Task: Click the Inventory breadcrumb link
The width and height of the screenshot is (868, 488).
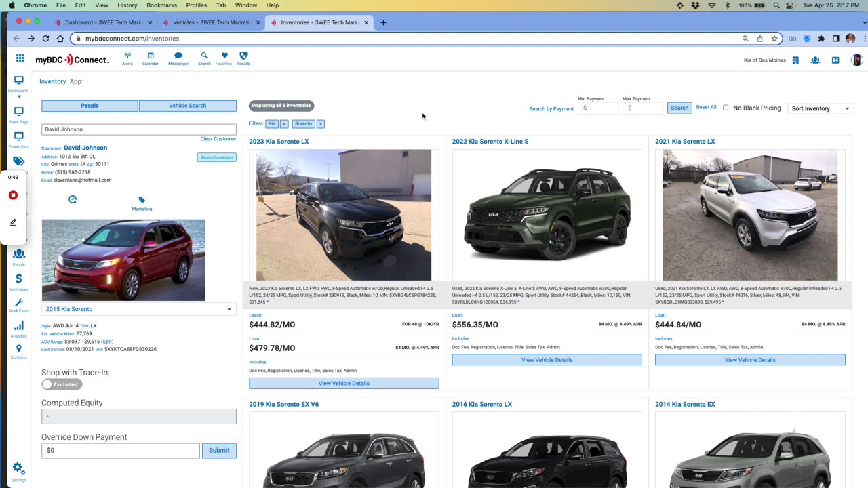Action: [x=53, y=81]
